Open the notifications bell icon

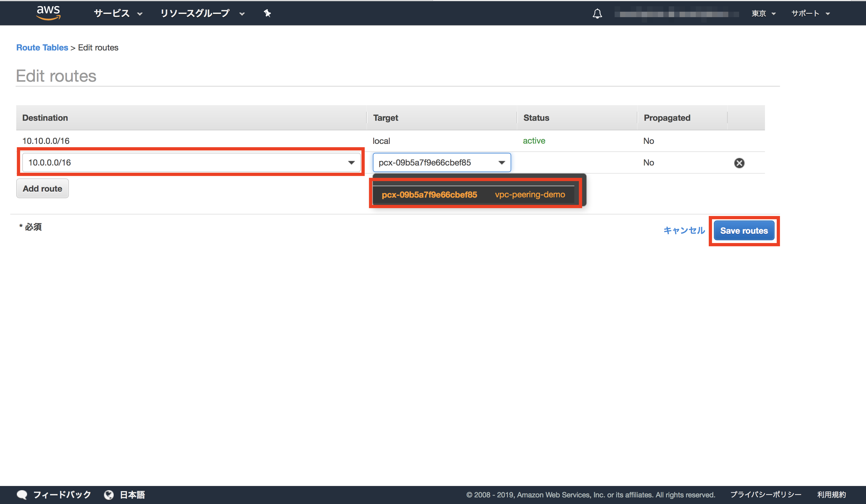click(x=597, y=14)
